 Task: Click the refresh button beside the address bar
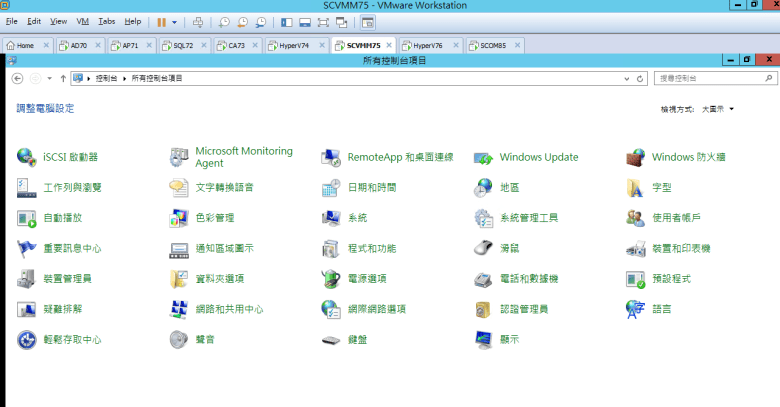coord(641,77)
